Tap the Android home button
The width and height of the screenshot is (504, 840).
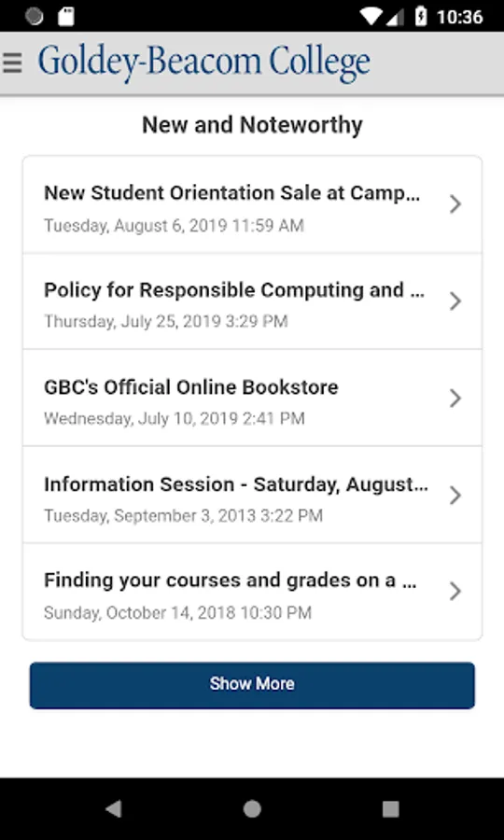point(252,808)
